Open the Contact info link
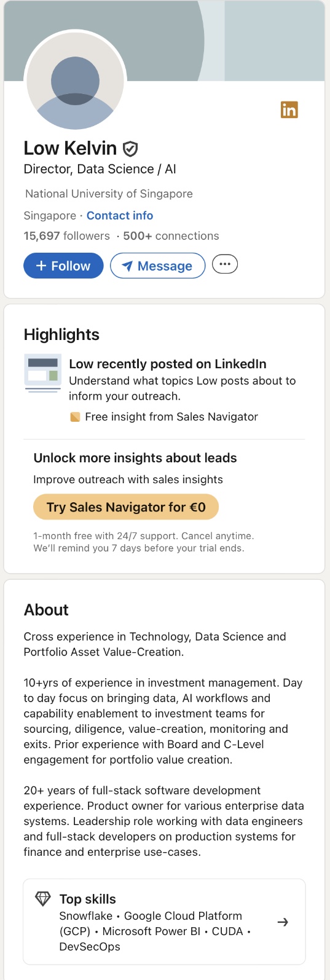 (120, 215)
